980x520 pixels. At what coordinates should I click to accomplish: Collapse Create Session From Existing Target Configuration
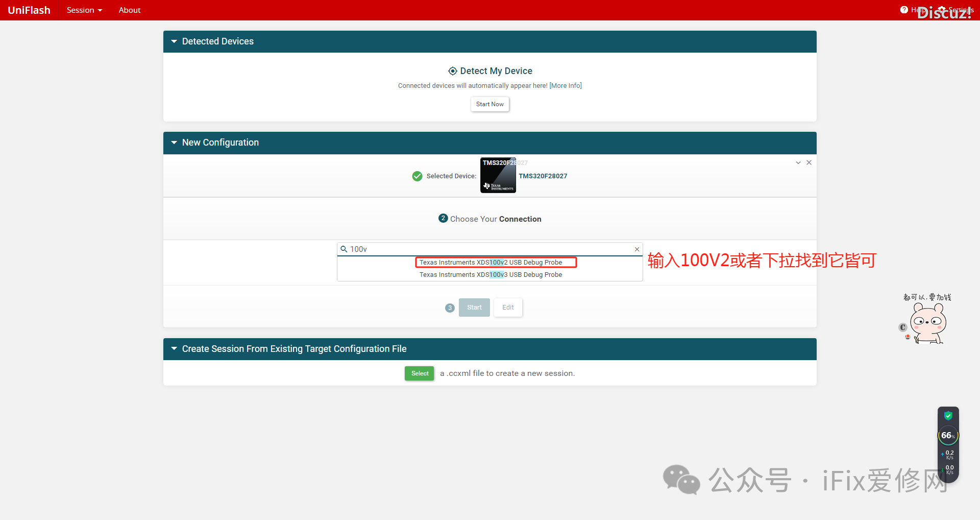click(x=174, y=349)
